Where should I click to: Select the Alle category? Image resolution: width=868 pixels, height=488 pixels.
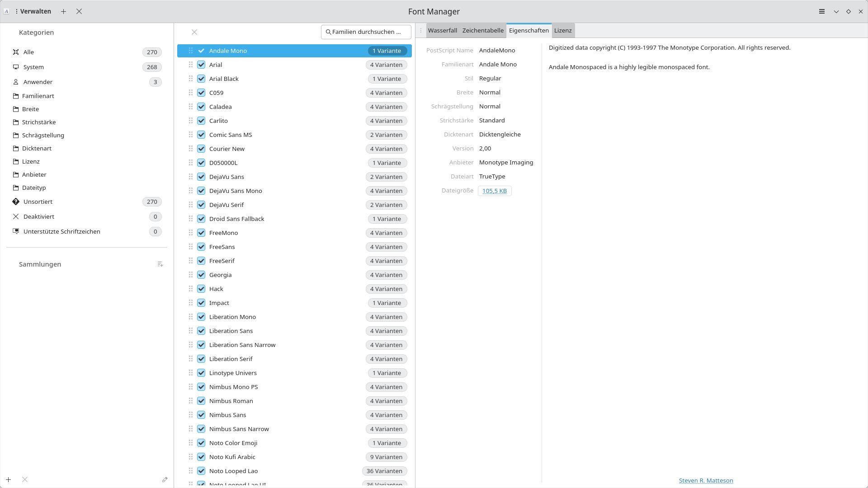[x=87, y=52]
